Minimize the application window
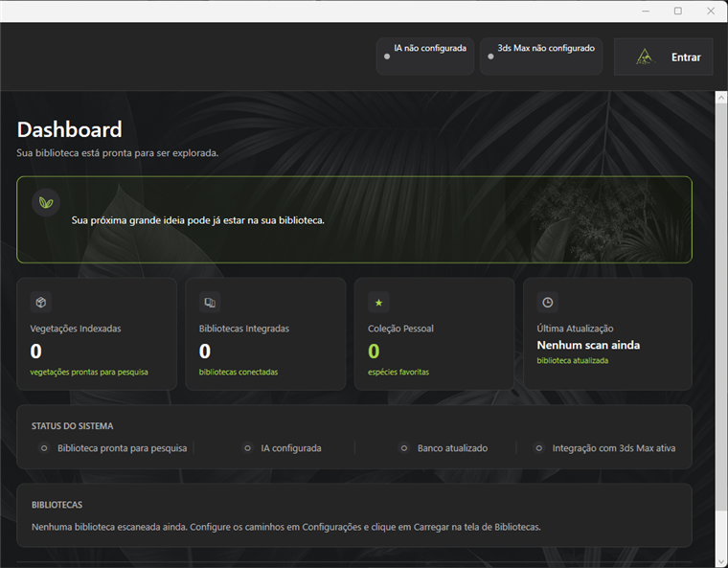This screenshot has width=728, height=568. click(x=646, y=11)
